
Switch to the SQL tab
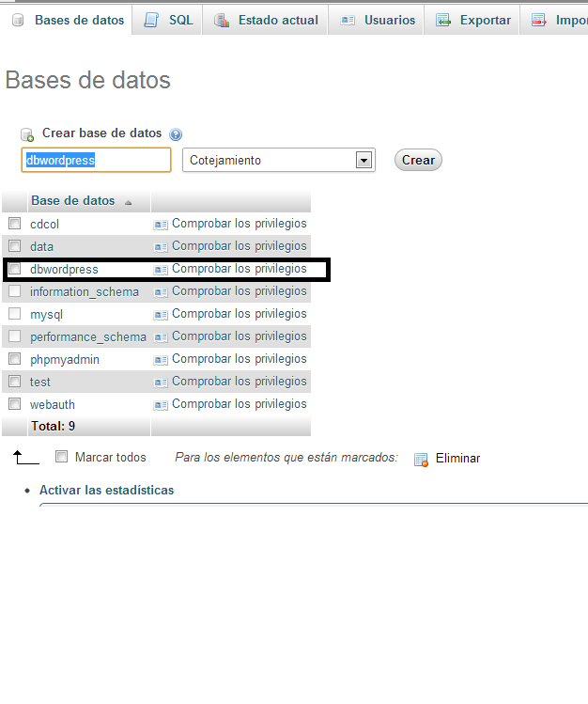pyautogui.click(x=167, y=20)
